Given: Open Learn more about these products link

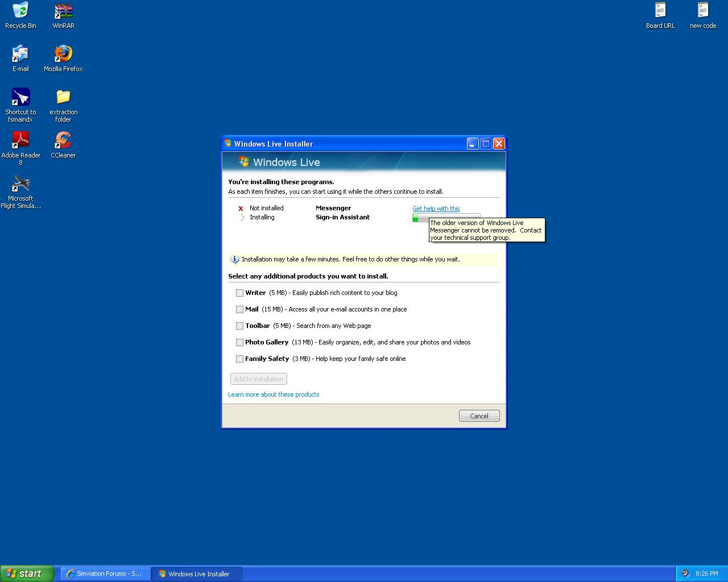Looking at the screenshot, I should click(274, 394).
